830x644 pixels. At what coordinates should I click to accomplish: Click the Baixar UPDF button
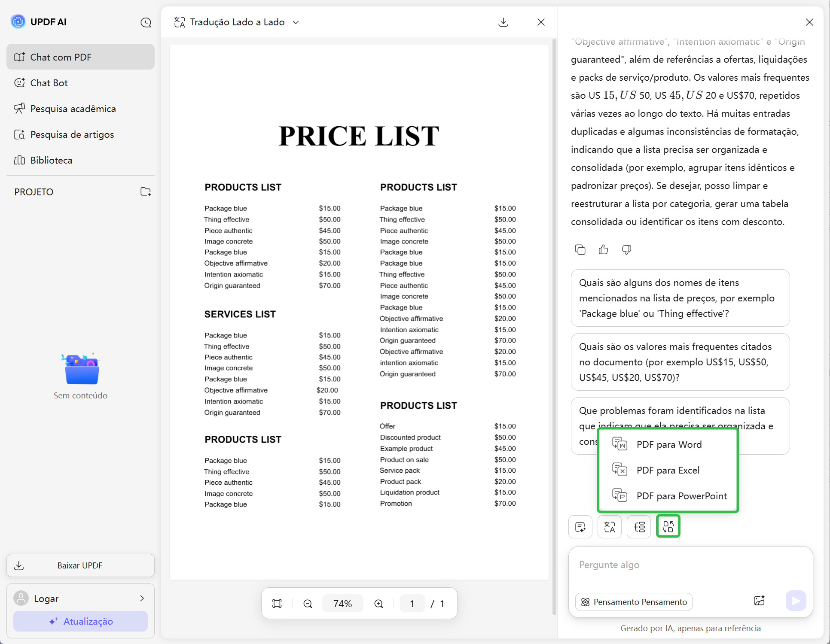(x=80, y=565)
